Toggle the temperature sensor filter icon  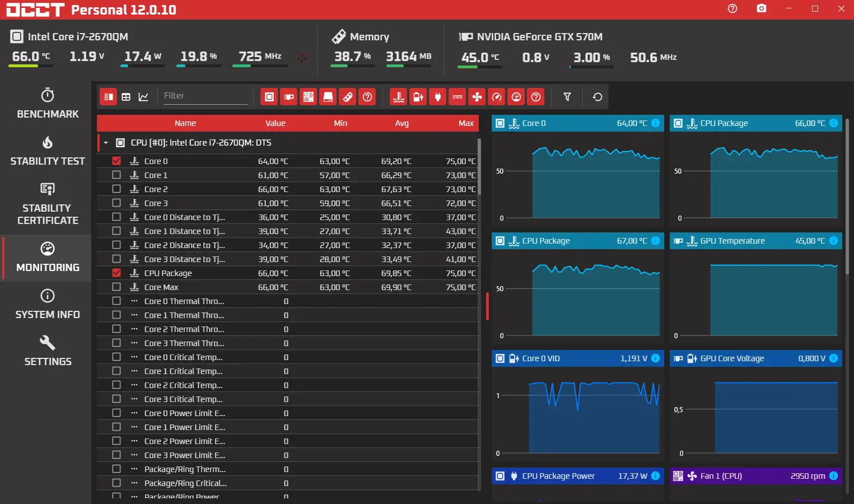(398, 97)
